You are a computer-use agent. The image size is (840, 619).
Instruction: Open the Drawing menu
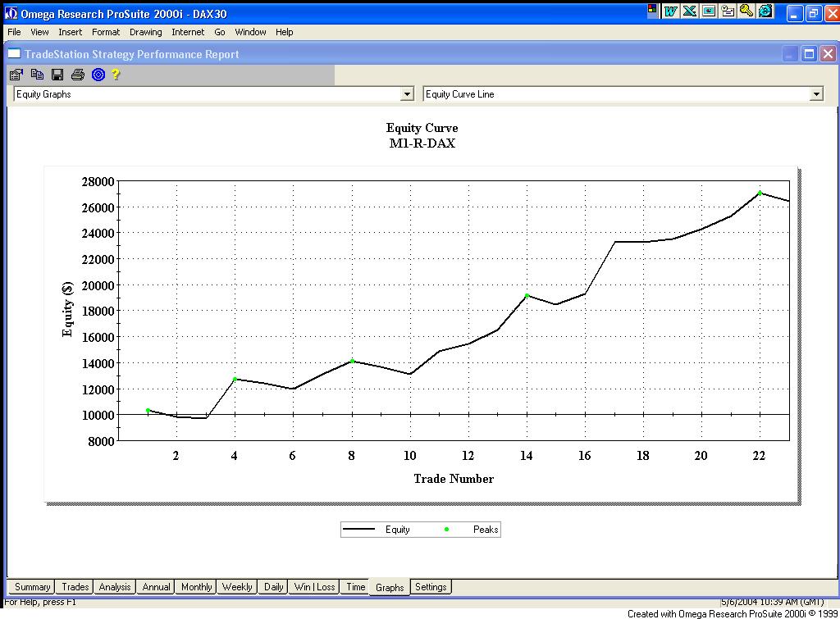pos(145,32)
